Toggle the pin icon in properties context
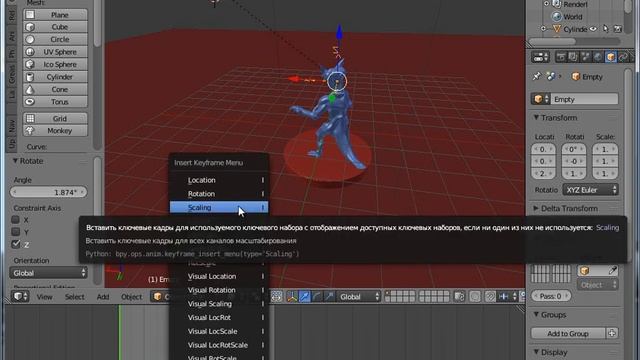The height and width of the screenshot is (360, 640). tap(536, 76)
